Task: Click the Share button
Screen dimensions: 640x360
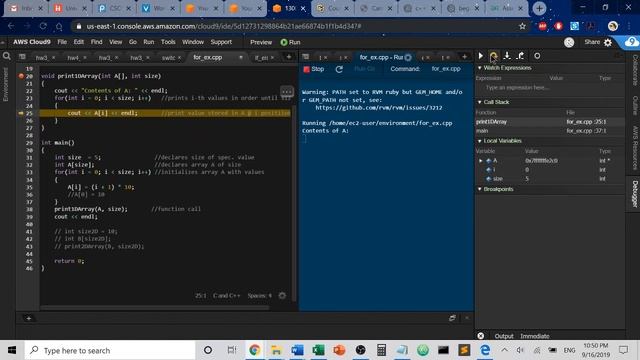Action: (x=592, y=42)
